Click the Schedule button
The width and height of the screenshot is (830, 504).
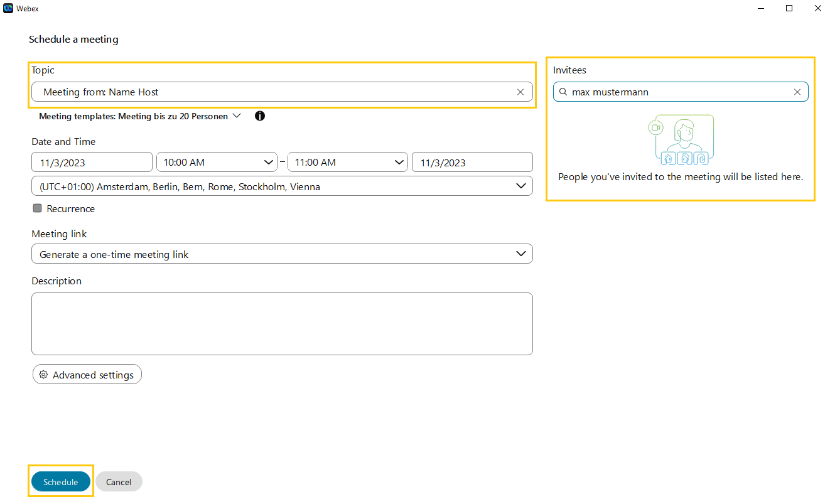(x=61, y=482)
